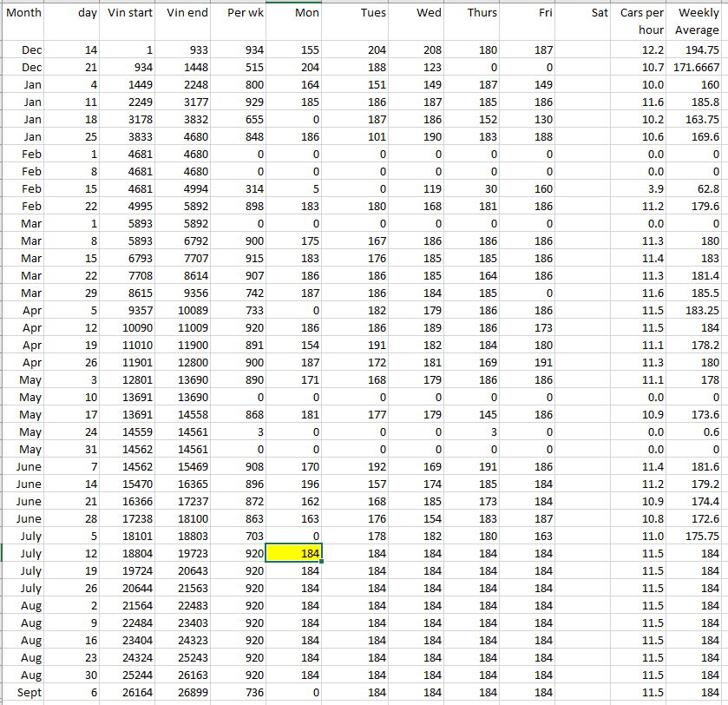This screenshot has height=705, width=728.
Task: Click the 'Cars per hour' header cell
Action: (642, 21)
